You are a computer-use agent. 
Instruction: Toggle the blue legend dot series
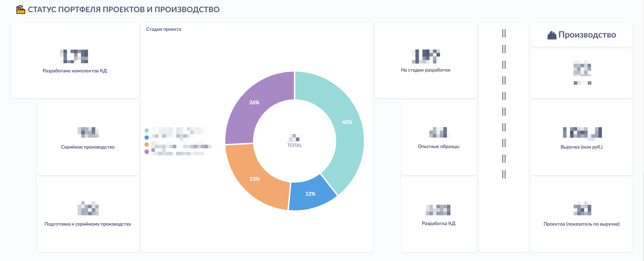coord(147,138)
